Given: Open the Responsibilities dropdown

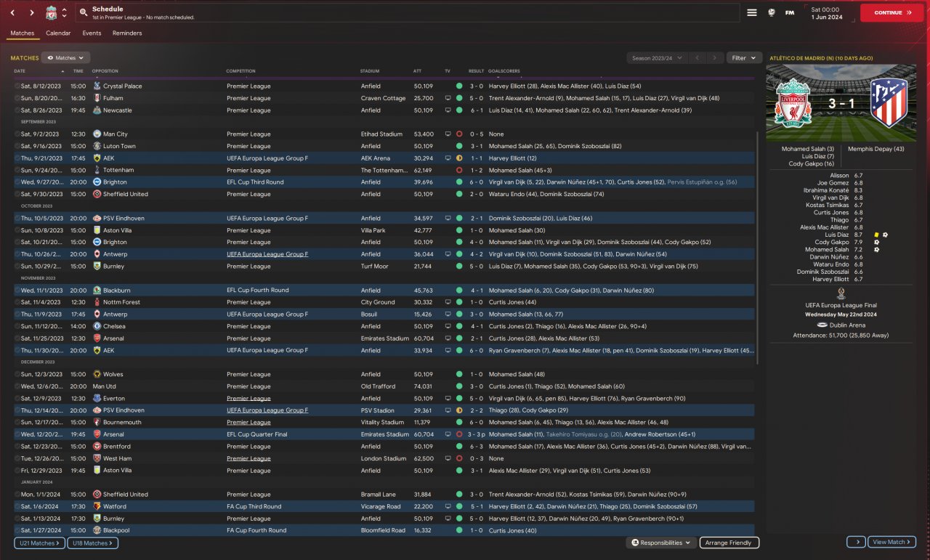Looking at the screenshot, I should [661, 543].
